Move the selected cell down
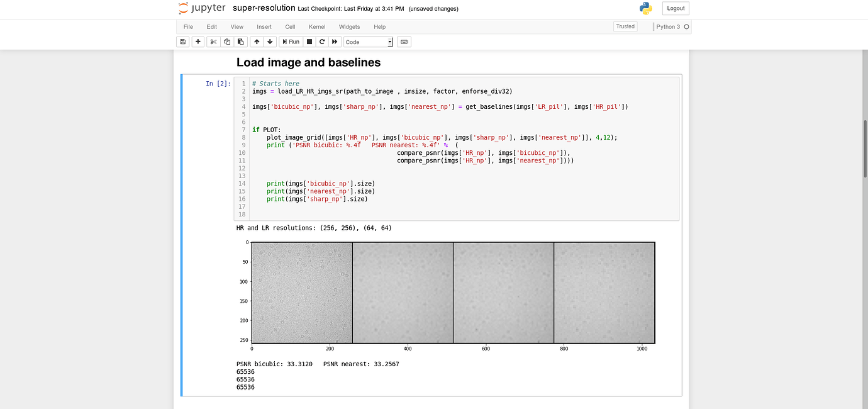 [x=270, y=42]
